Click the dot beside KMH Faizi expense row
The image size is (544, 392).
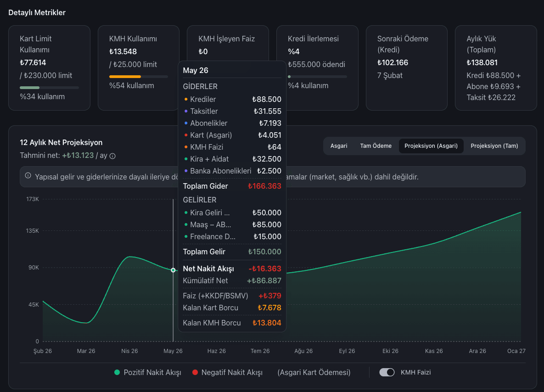click(185, 147)
